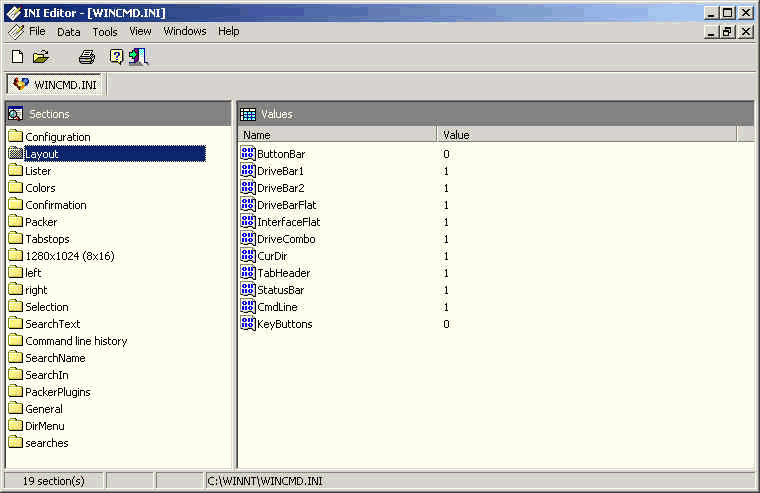Select the SearchName section
This screenshot has width=760, height=493.
tap(55, 358)
